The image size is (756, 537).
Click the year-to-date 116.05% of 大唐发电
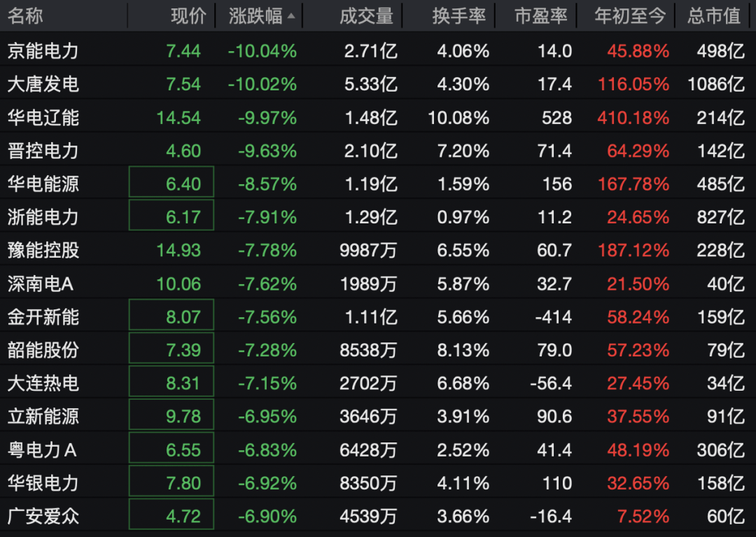[x=633, y=84]
